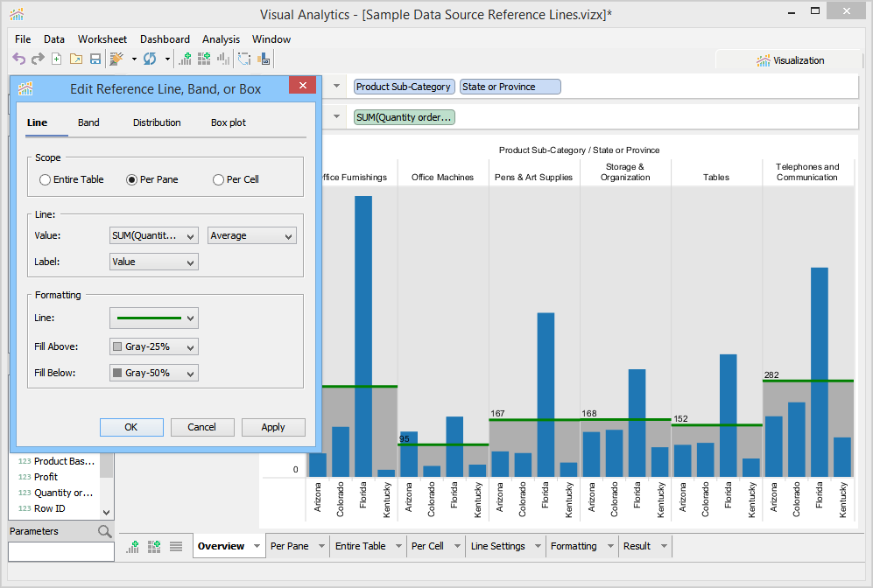Screen dimensions: 873x588
Task: Open the Fill Above Gray-25% color picker
Action: (154, 346)
